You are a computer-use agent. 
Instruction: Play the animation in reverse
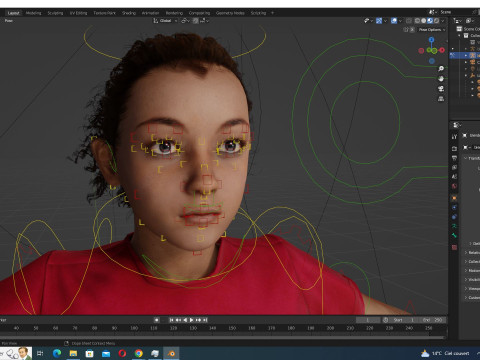pyautogui.click(x=185, y=320)
